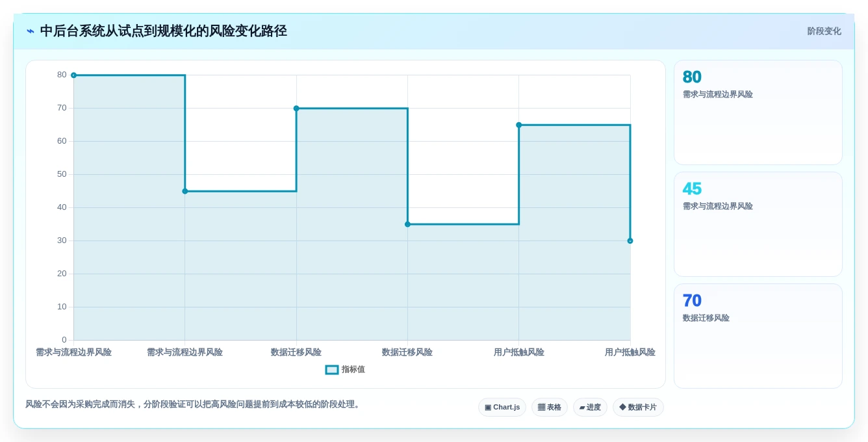Click y-axis label 50
The height and width of the screenshot is (442, 868).
(62, 174)
